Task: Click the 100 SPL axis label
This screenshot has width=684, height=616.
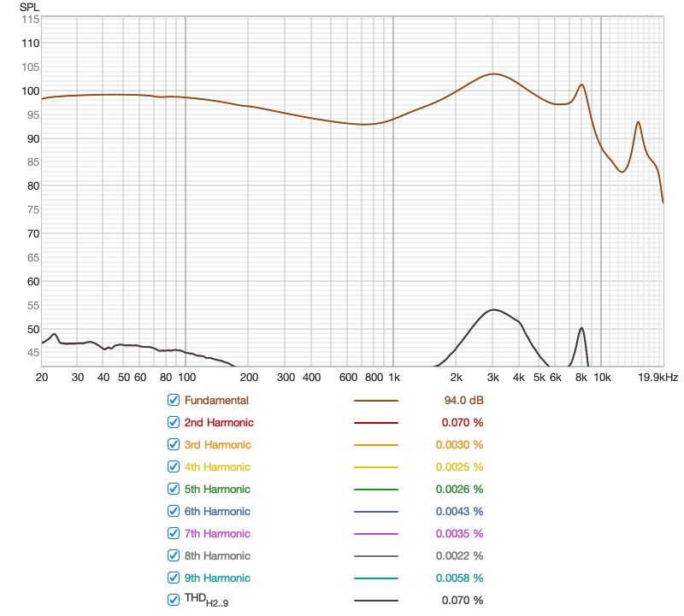Action: tap(31, 91)
